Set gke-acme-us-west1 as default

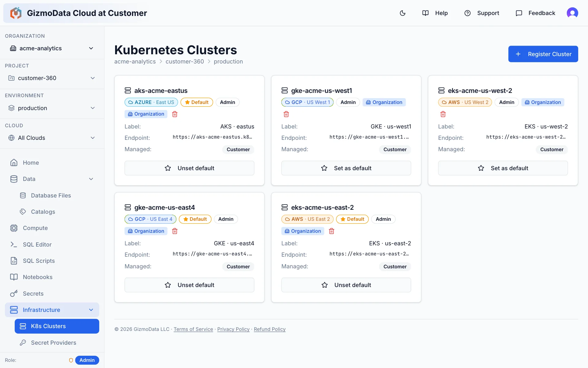coord(346,168)
